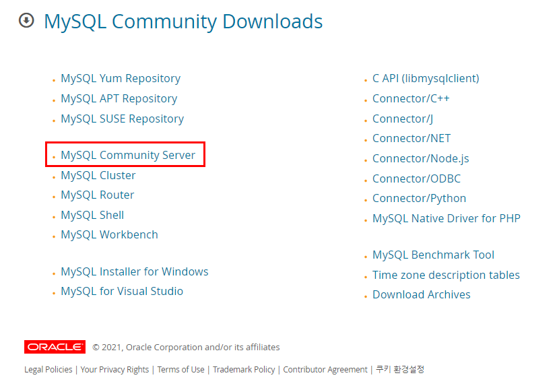This screenshot has width=559, height=392.
Task: Open C API (libmysqlclient) link
Action: (x=426, y=79)
